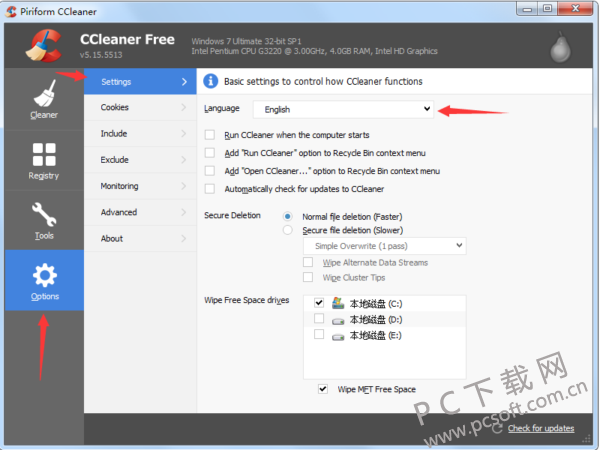This screenshot has height=450, width=600.
Task: Open the Include options tab
Action: tap(140, 134)
